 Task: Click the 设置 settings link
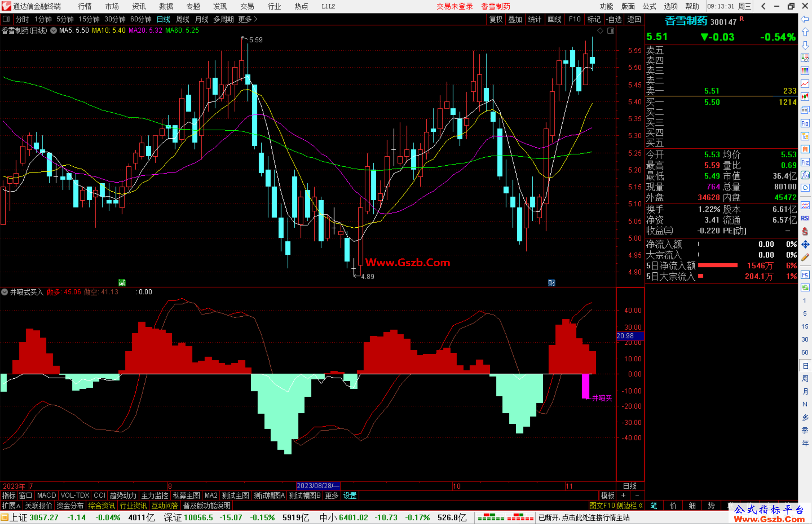pyautogui.click(x=350, y=495)
